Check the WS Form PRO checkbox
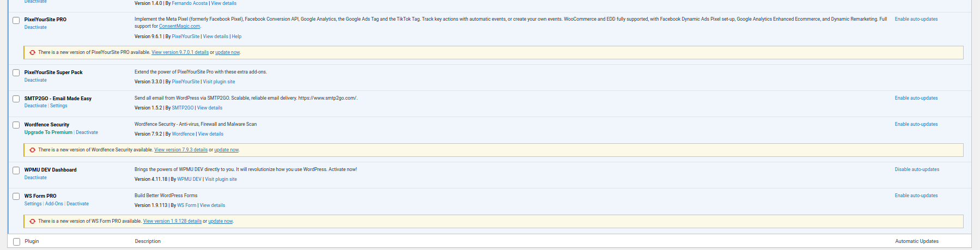The image size is (980, 250). pos(16,197)
